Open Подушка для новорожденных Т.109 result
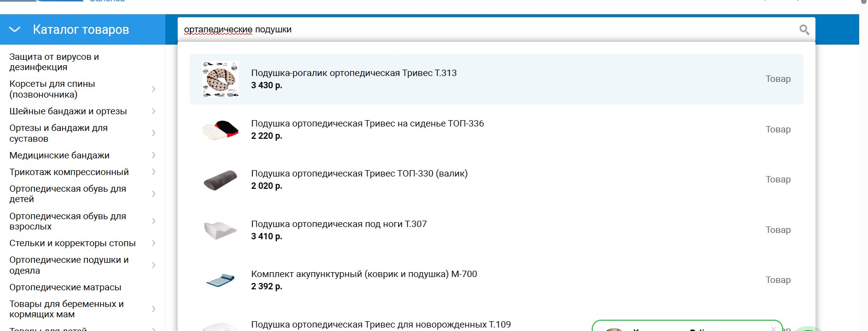This screenshot has height=331, width=868. click(x=381, y=325)
